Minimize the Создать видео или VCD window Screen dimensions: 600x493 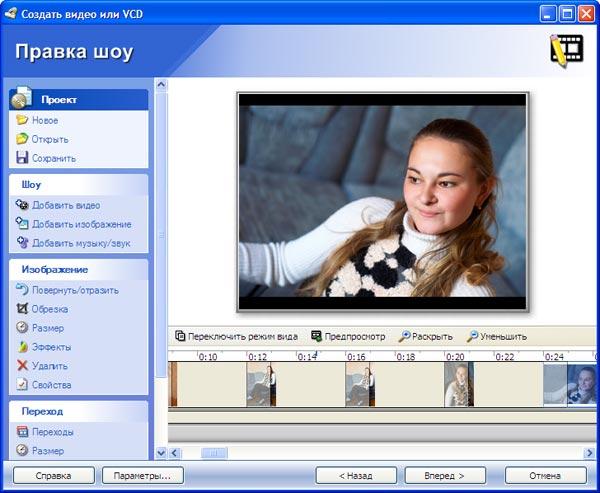pyautogui.click(x=548, y=14)
